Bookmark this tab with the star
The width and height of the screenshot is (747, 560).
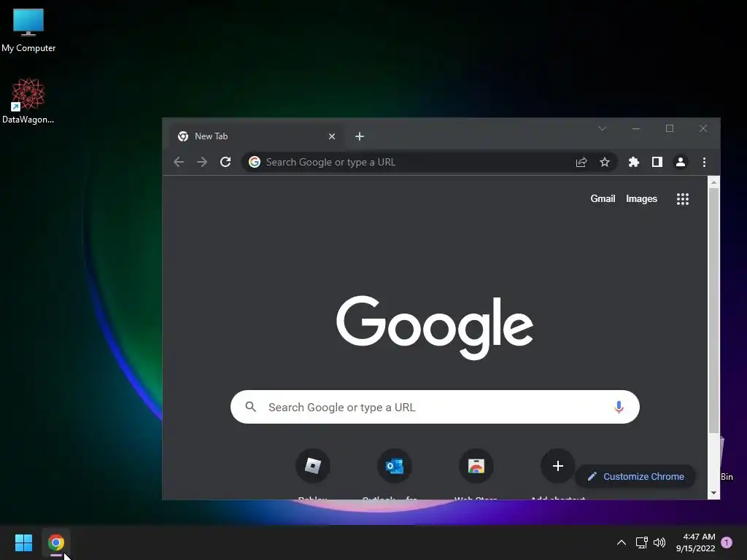(x=605, y=163)
